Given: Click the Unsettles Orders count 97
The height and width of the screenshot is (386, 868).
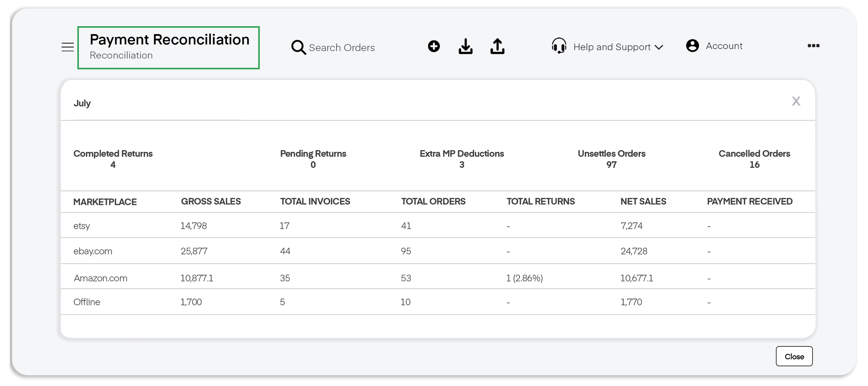Looking at the screenshot, I should pos(611,165).
